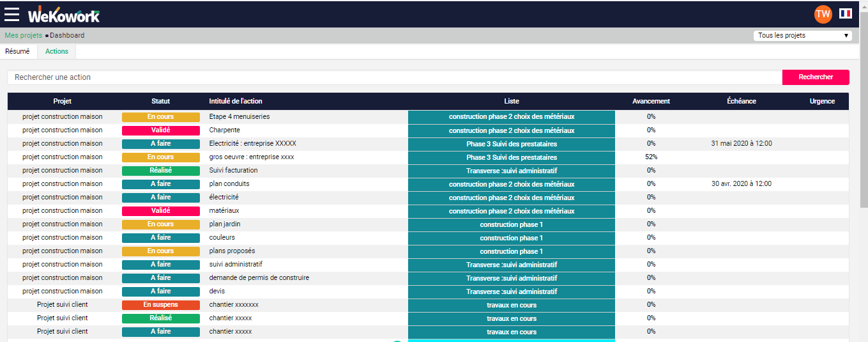Open the list cell for gros oeuvre action

pyautogui.click(x=511, y=157)
